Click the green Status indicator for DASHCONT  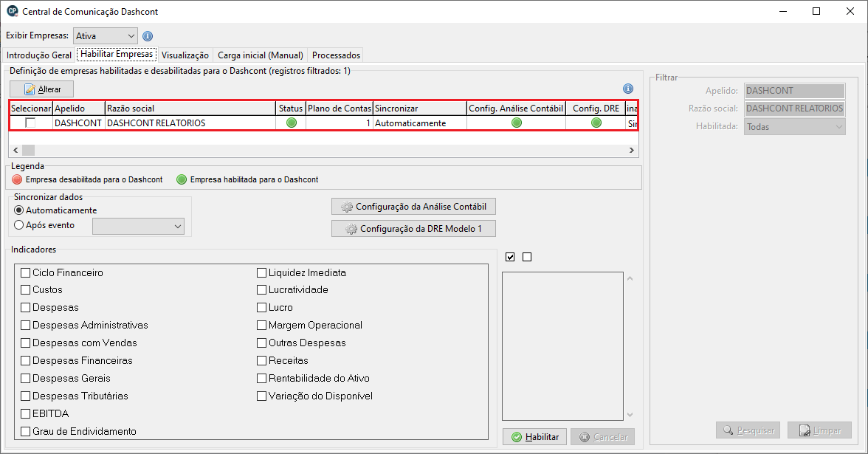(x=291, y=123)
